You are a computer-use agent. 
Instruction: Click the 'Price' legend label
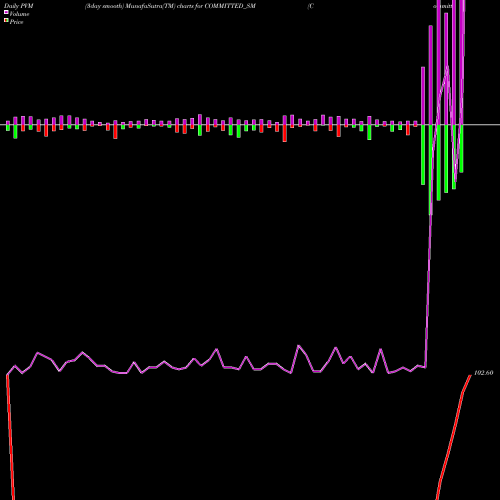16,22
